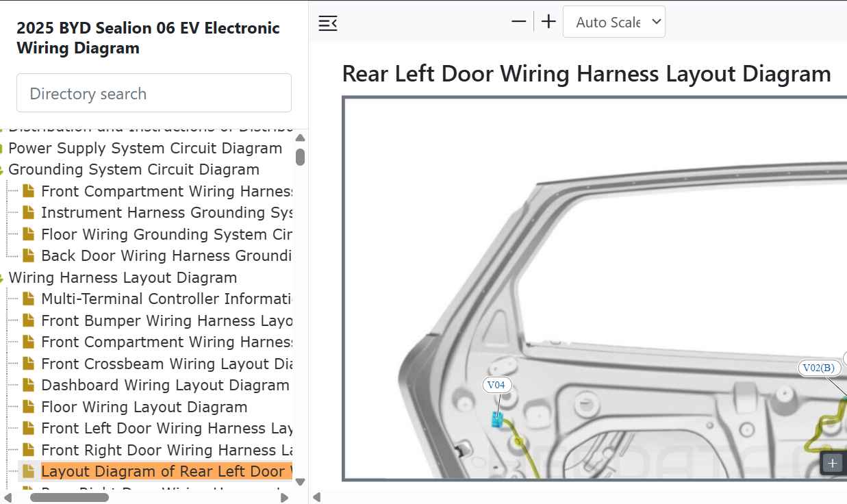Viewport: 847px width, 504px height.
Task: Click file icon beside Layout Diagram of Rear Left Door
Action: point(28,471)
